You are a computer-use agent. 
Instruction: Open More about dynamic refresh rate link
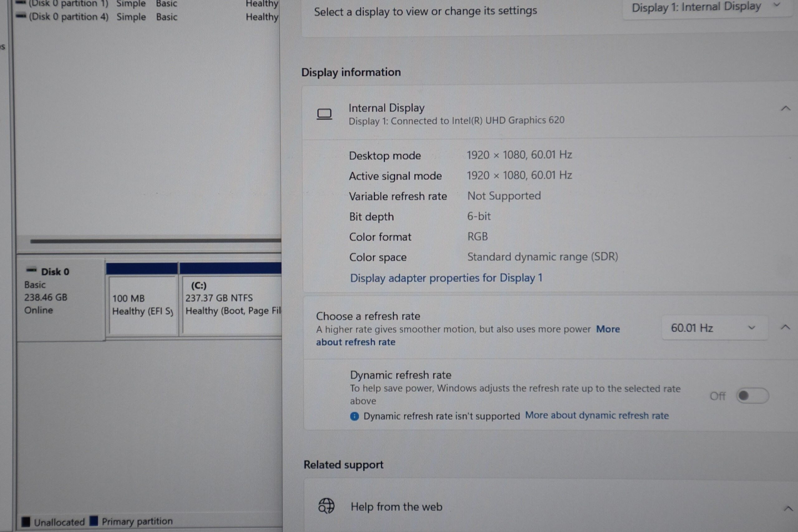click(x=597, y=416)
